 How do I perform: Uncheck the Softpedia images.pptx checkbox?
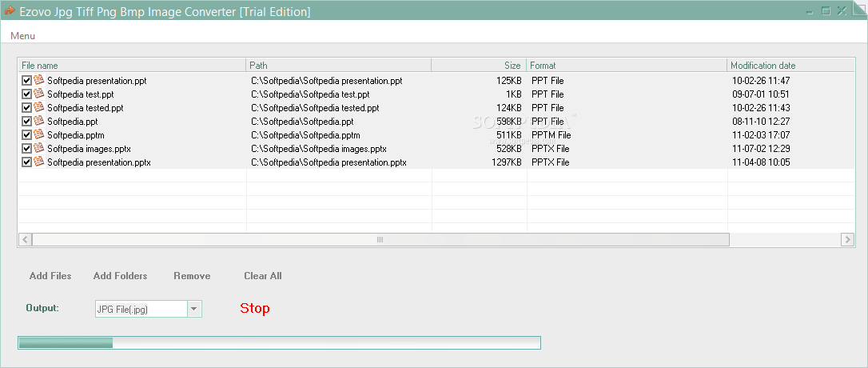(26, 149)
